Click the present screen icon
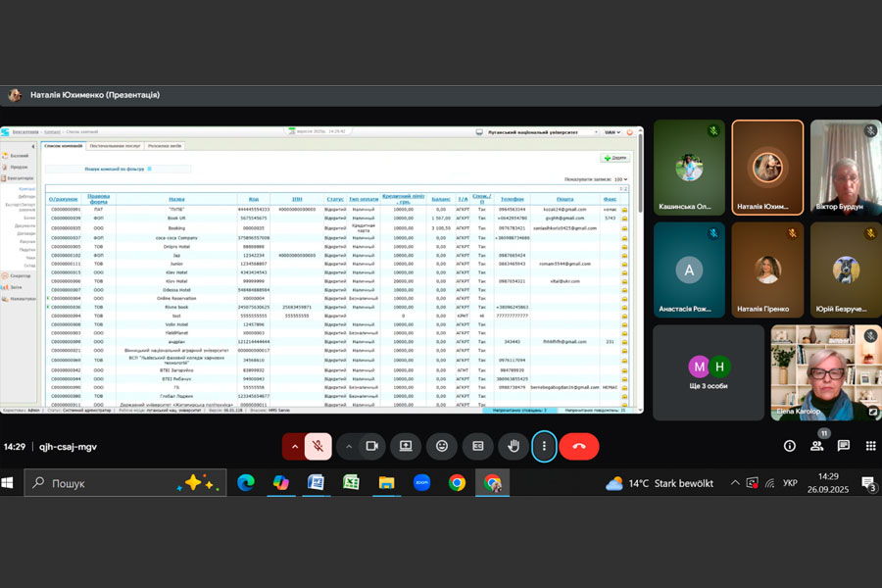882x588 pixels. [x=406, y=446]
